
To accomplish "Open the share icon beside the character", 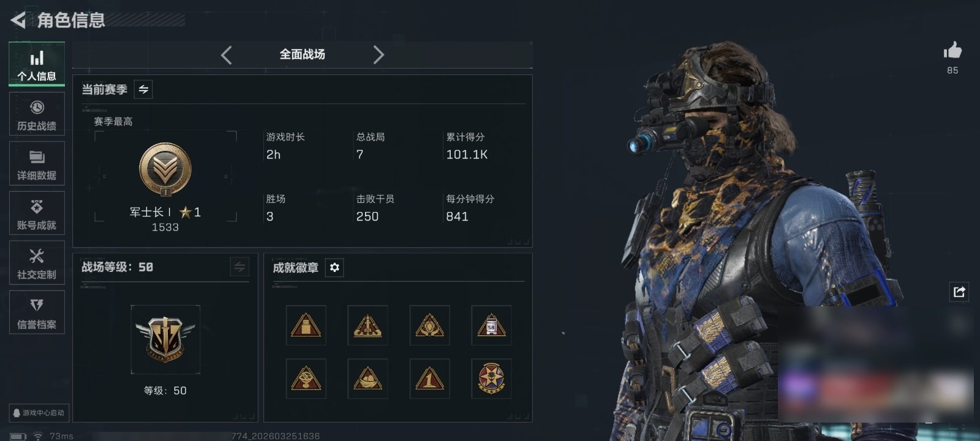I will 959,292.
